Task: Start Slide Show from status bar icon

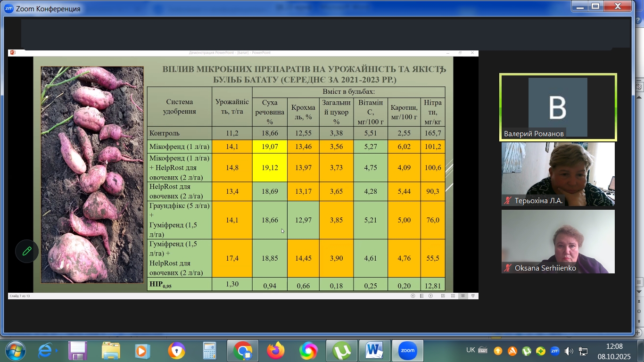Action: coord(473,296)
